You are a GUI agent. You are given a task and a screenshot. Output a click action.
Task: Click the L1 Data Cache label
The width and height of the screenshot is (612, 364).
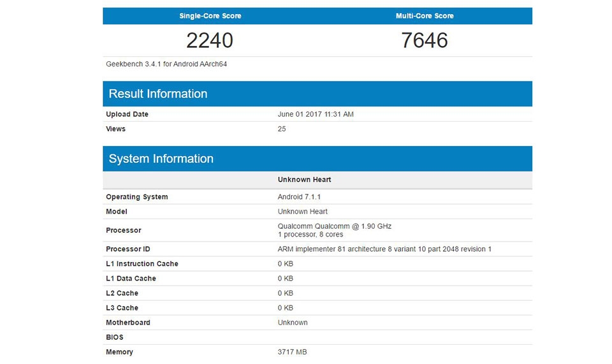[x=131, y=279]
